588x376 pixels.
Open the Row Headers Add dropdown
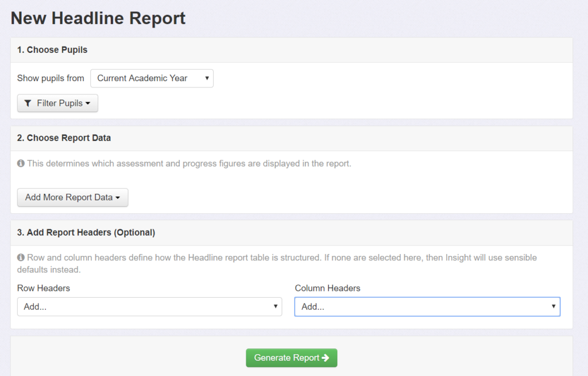150,307
